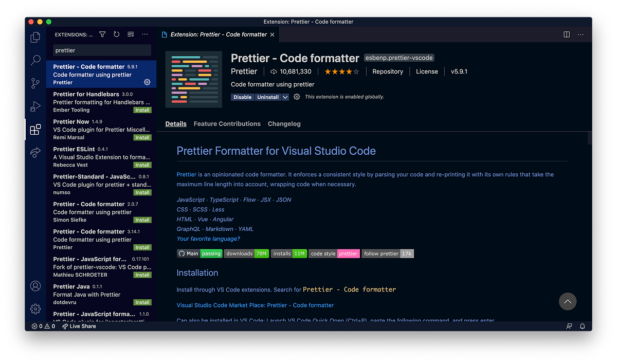This screenshot has width=617, height=364.
Task: Open the Manage gear next to Uninstall
Action: [296, 97]
